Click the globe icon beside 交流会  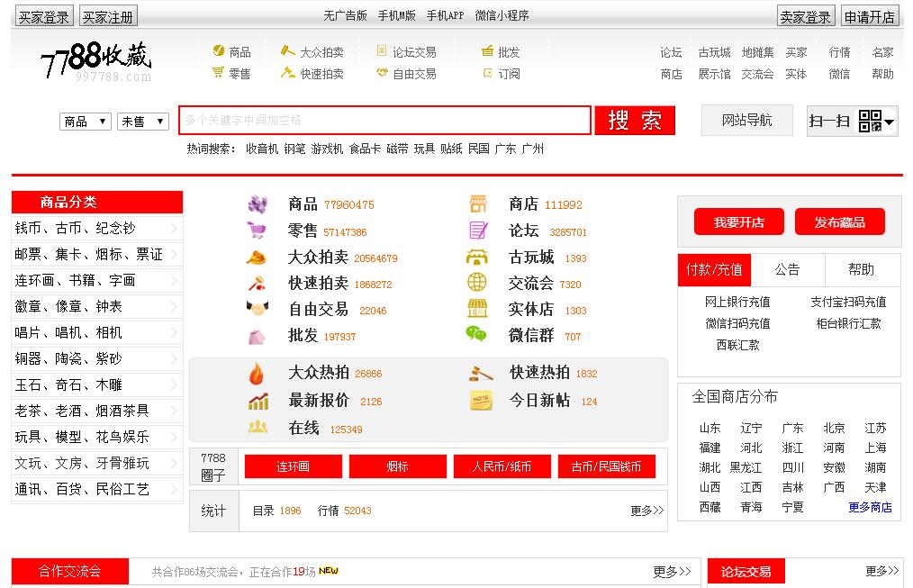476,283
